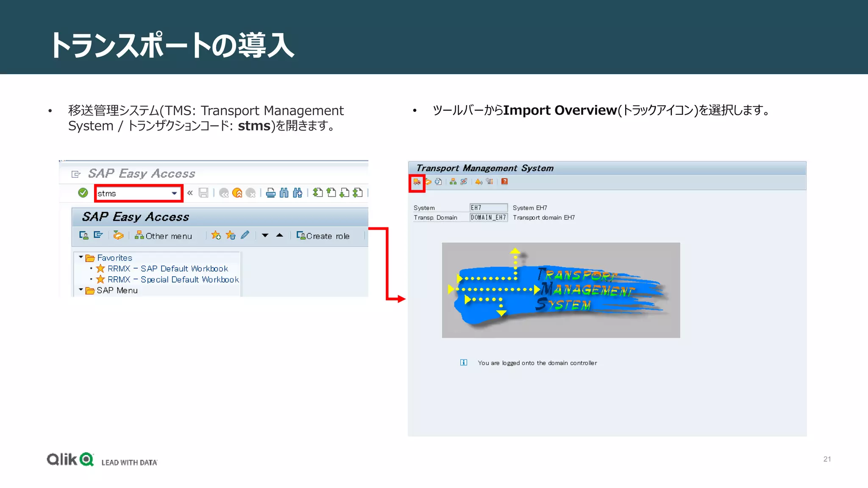This screenshot has width=868, height=488.
Task: Click the Change Favorites pencil icon
Action: 245,235
